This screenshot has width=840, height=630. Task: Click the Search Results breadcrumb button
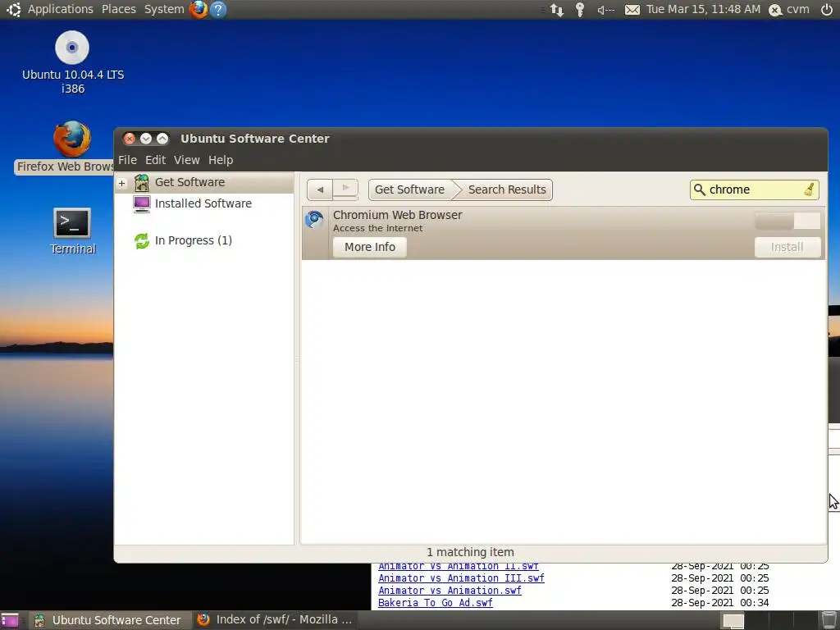[x=507, y=189]
